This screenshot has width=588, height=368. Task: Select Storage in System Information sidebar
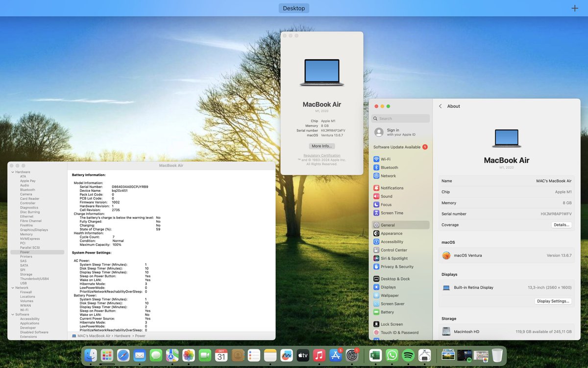[x=26, y=274]
